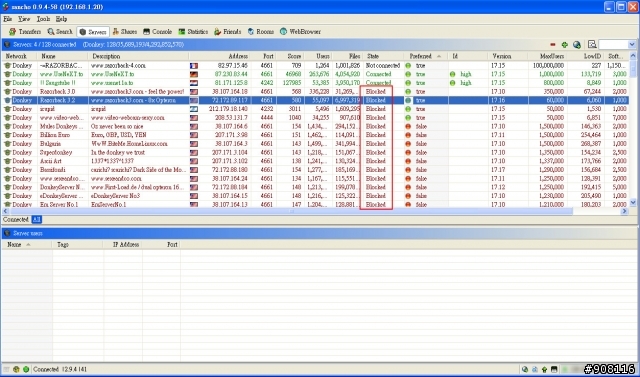Click the red preferred indicator on Bulgaria row
640x377 pixels.
click(x=408, y=144)
